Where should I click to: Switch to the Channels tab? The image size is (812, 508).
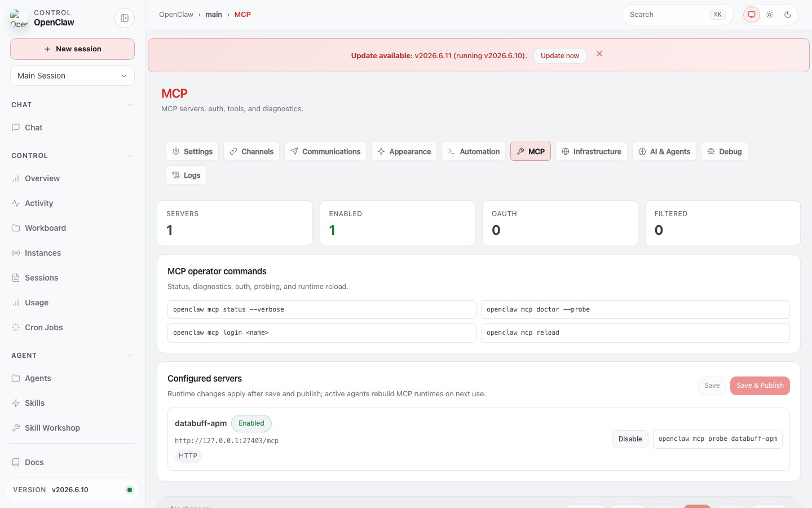pos(251,151)
